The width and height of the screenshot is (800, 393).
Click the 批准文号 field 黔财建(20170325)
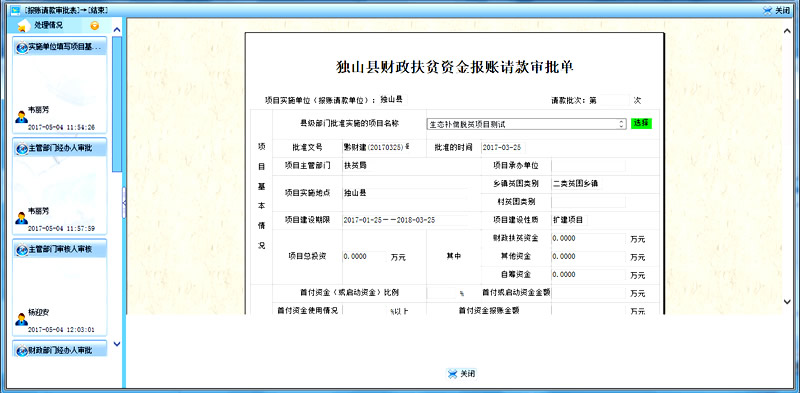377,147
